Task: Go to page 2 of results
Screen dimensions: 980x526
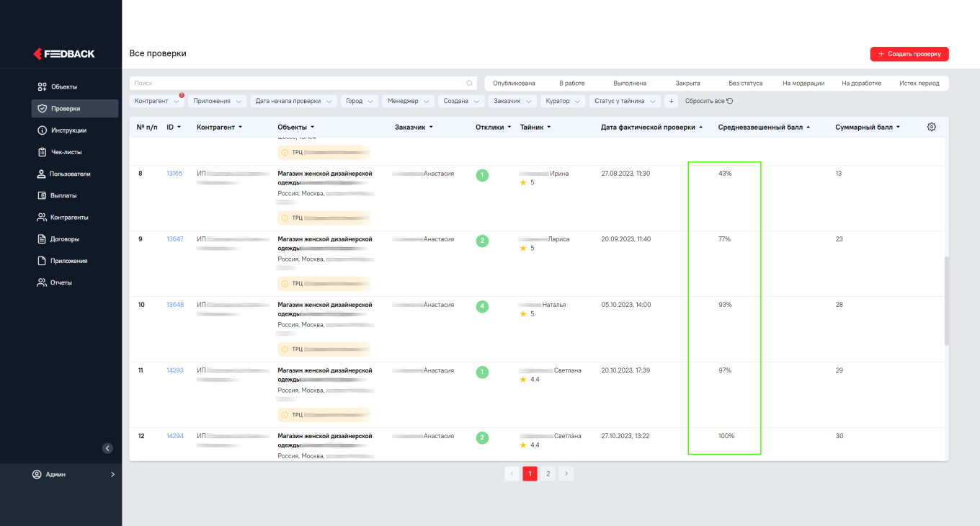Action: (548, 473)
